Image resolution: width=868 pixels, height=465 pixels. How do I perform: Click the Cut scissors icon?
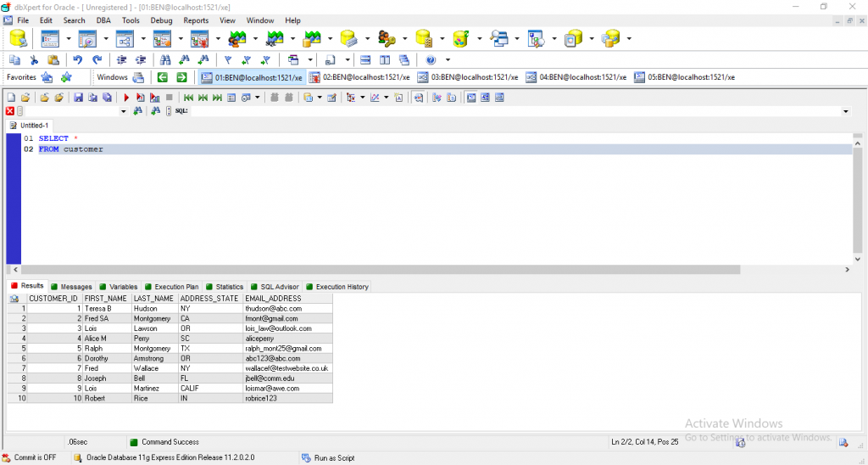[34, 60]
